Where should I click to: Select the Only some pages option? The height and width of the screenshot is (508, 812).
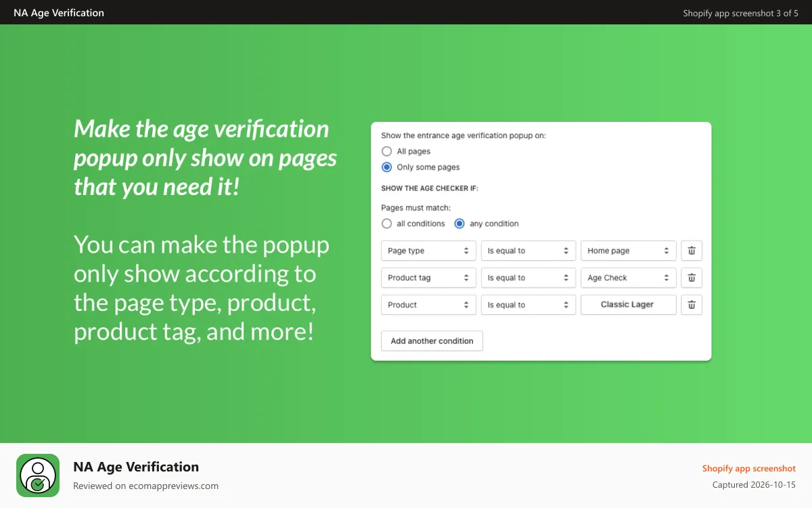pos(387,167)
